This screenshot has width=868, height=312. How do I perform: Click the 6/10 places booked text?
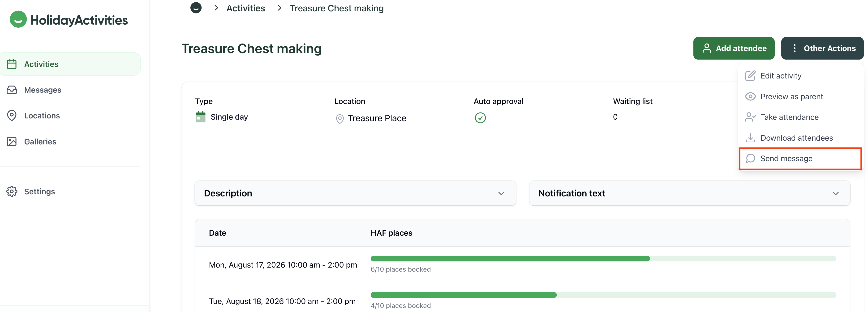(x=400, y=269)
